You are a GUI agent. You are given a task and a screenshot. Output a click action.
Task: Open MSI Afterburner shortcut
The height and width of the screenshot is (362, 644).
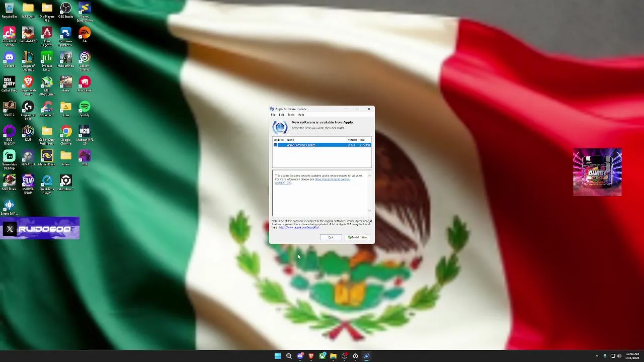point(47,85)
